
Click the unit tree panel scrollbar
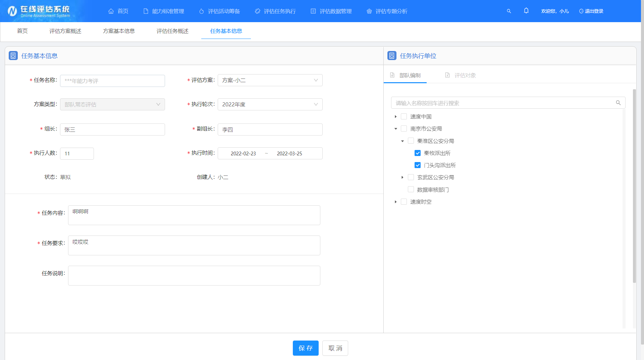coord(634,186)
